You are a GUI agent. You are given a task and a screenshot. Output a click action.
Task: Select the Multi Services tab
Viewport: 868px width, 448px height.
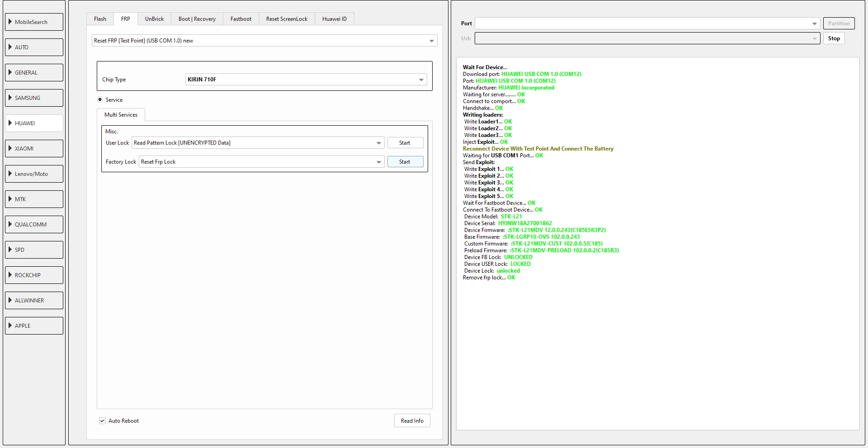(x=121, y=115)
